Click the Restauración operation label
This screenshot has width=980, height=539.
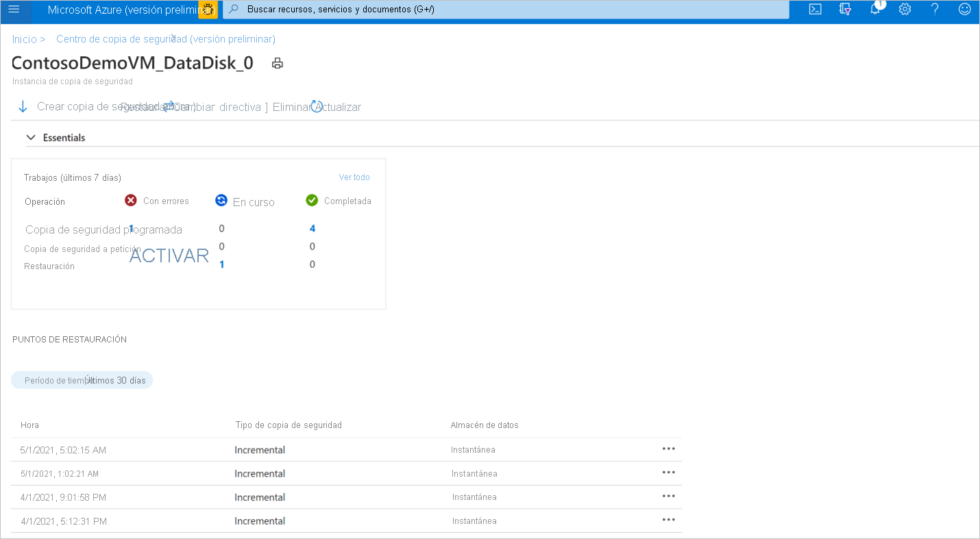click(x=49, y=266)
